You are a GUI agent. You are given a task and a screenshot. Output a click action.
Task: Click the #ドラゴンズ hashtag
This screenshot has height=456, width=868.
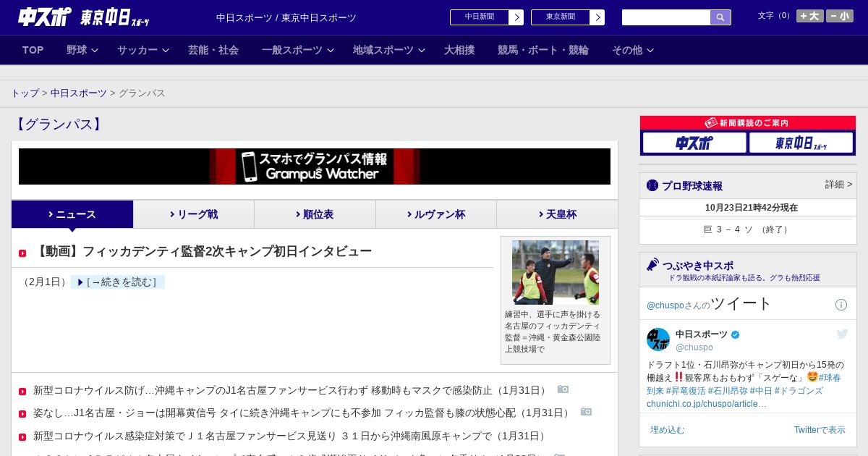pos(799,391)
